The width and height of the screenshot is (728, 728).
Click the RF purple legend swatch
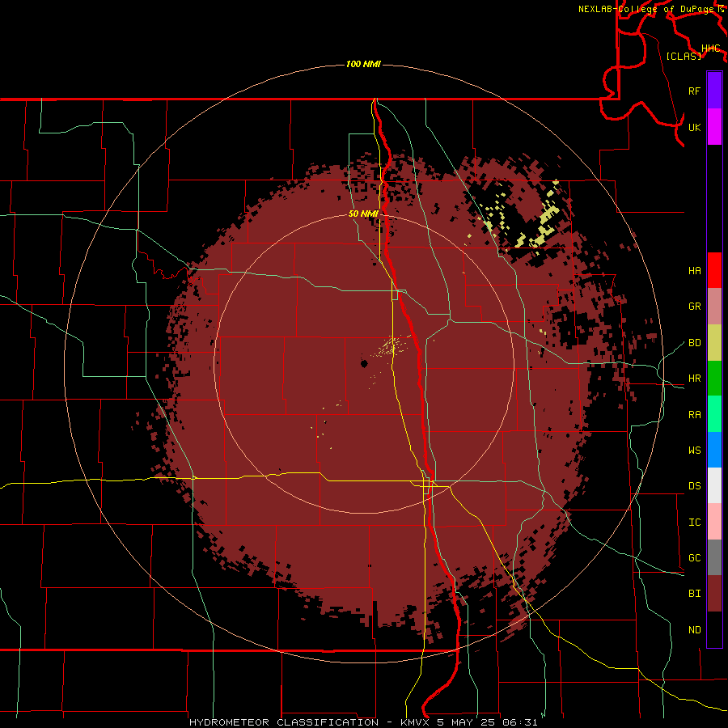[x=714, y=91]
